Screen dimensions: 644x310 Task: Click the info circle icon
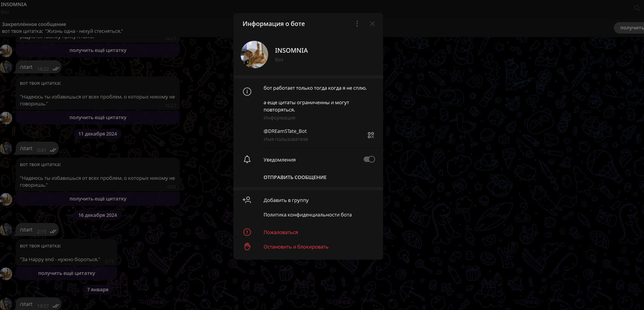[247, 92]
